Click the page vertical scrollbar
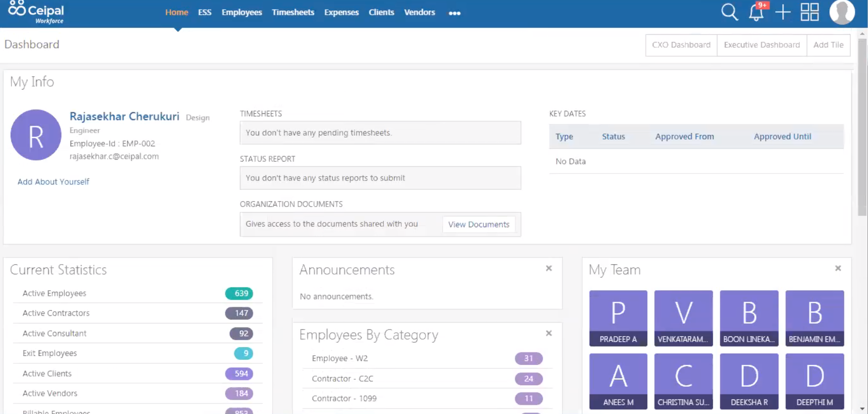Screen dimensions: 868x414 862,127
